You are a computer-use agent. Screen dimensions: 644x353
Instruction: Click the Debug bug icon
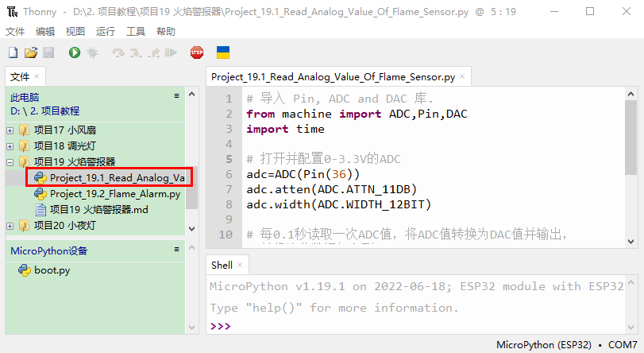[x=92, y=52]
